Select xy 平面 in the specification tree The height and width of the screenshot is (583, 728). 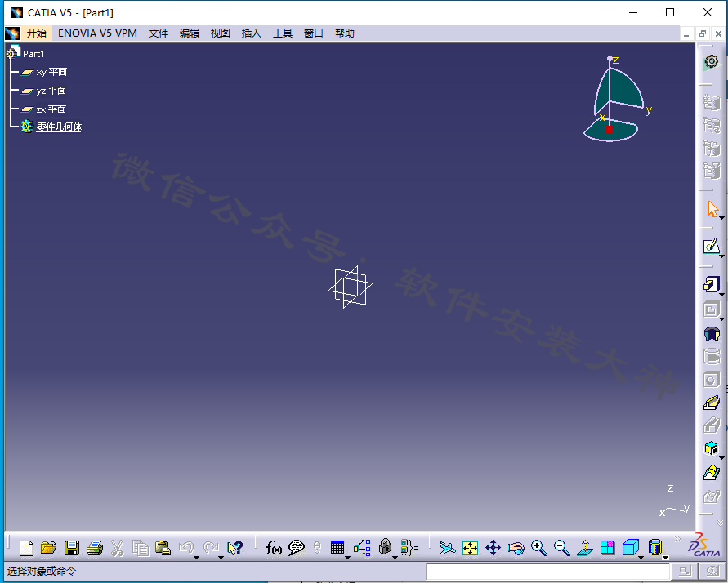coord(51,73)
